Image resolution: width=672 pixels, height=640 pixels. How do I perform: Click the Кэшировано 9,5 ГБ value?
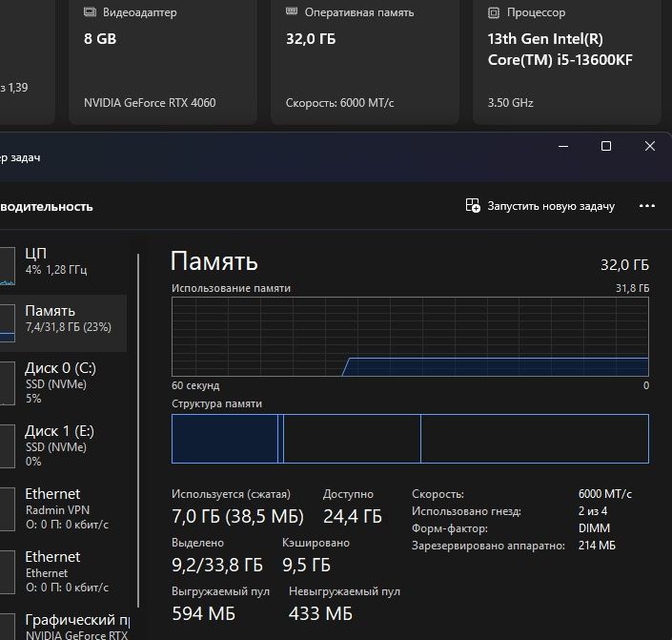pyautogui.click(x=306, y=565)
